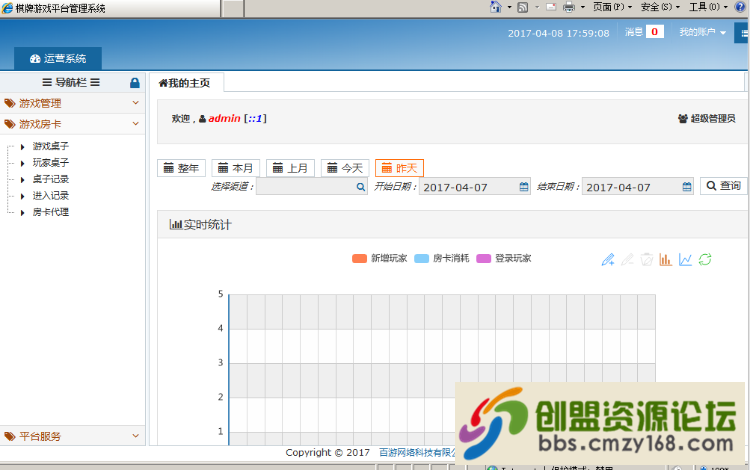Collapse the 游戏房卡 section chevron
The image size is (750, 470).
(136, 124)
